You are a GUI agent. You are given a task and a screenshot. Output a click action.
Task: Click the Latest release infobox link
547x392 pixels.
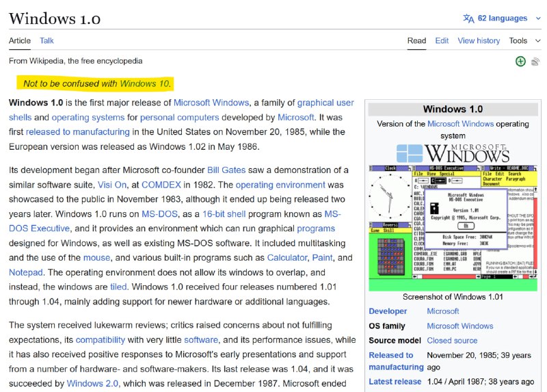pyautogui.click(x=395, y=382)
